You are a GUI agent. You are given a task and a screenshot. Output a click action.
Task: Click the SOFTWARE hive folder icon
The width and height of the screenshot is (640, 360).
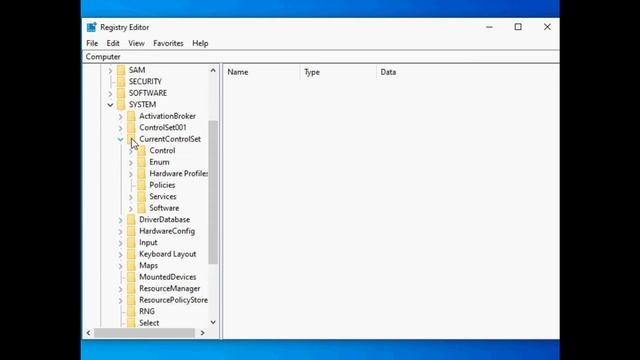point(121,93)
